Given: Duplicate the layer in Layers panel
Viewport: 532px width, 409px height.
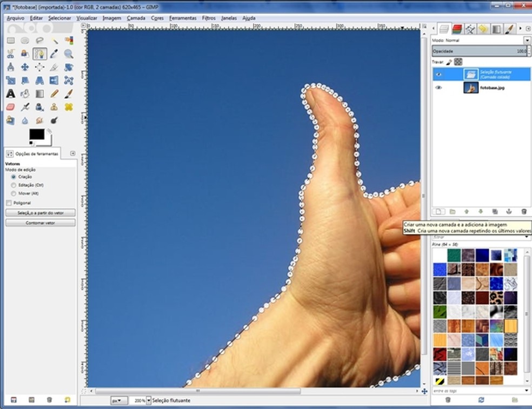Looking at the screenshot, I should pyautogui.click(x=495, y=212).
